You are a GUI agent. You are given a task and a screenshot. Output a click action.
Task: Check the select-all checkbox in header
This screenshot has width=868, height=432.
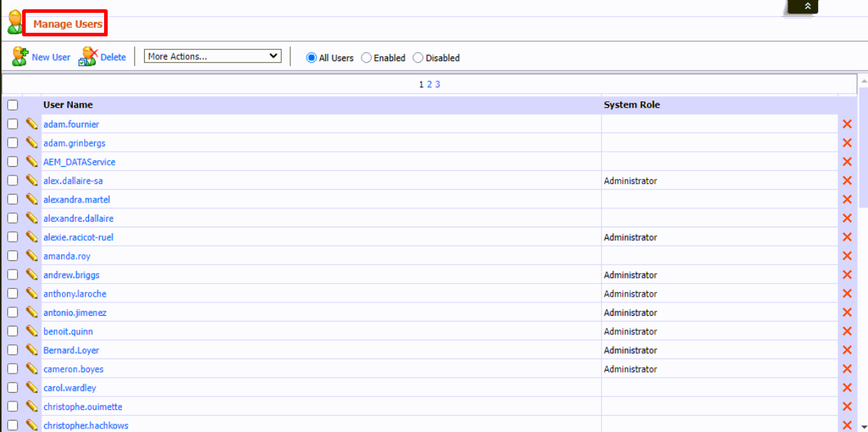click(x=13, y=105)
